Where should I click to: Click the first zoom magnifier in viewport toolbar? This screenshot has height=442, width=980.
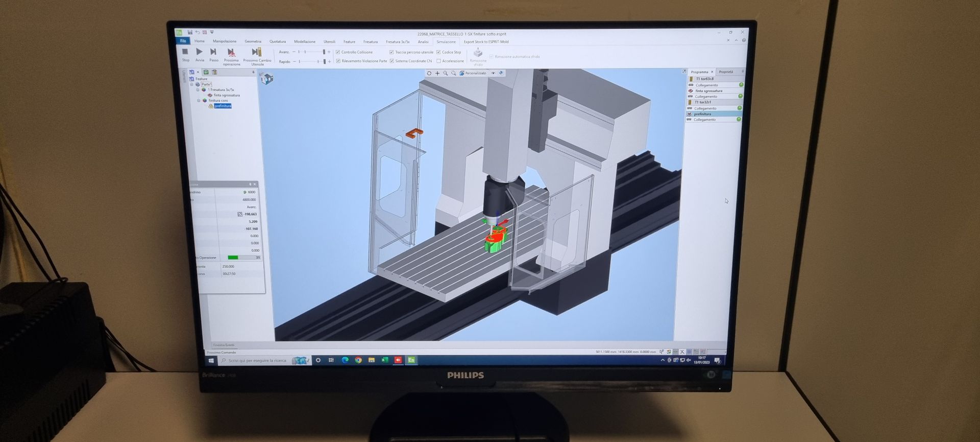click(446, 73)
